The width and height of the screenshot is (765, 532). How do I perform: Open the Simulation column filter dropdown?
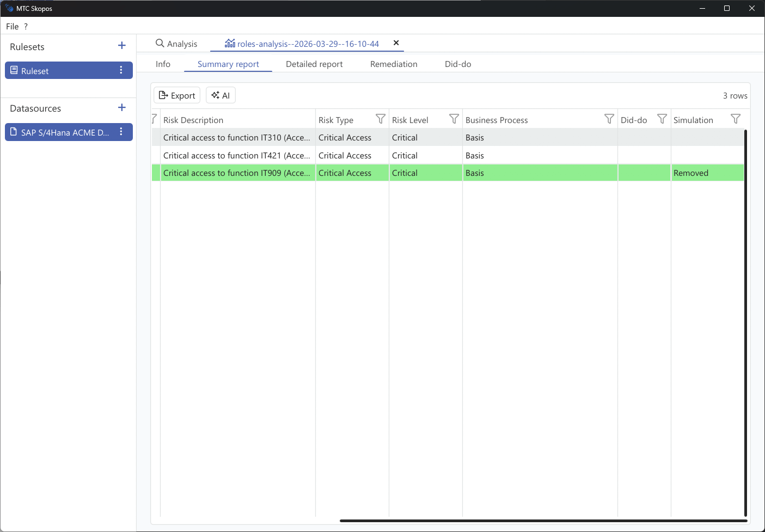click(736, 119)
